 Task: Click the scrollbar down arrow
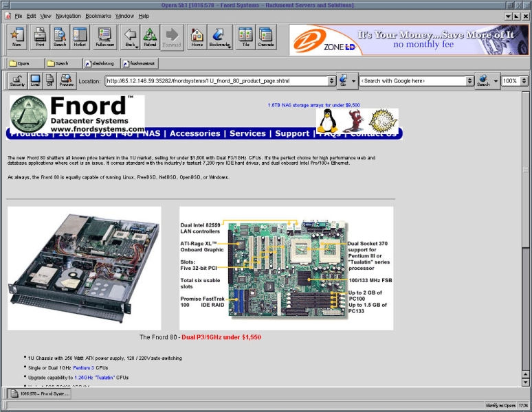click(525, 382)
